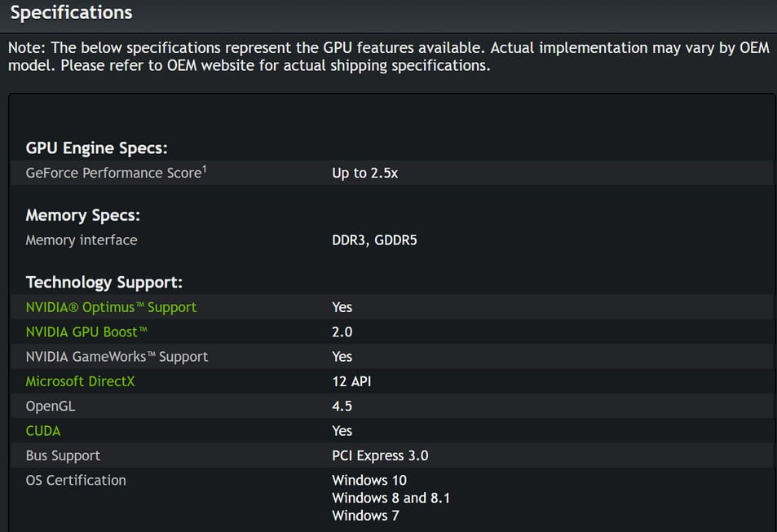The width and height of the screenshot is (777, 532).
Task: Select the OpenGL row label
Action: pyautogui.click(x=51, y=406)
